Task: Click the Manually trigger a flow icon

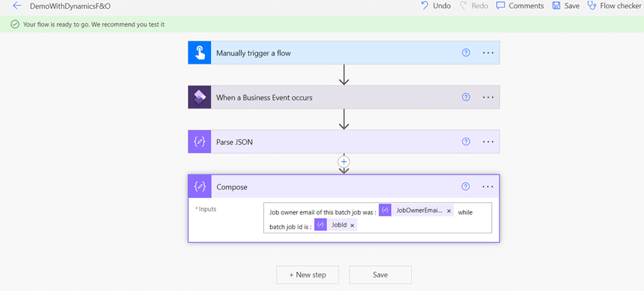Action: [x=200, y=53]
